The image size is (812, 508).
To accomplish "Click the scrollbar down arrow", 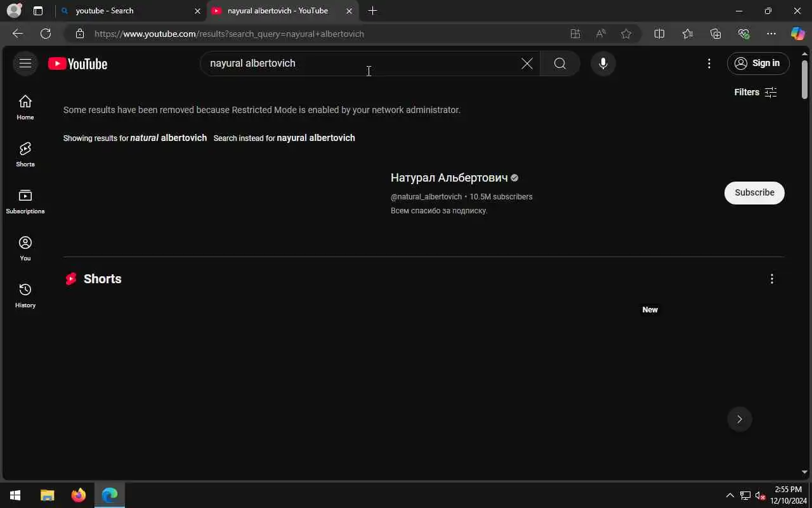I will click(x=804, y=472).
